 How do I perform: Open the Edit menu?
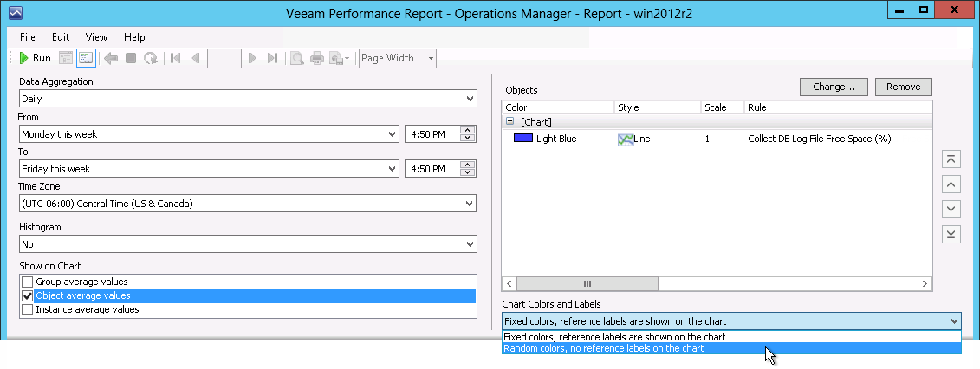tap(61, 37)
